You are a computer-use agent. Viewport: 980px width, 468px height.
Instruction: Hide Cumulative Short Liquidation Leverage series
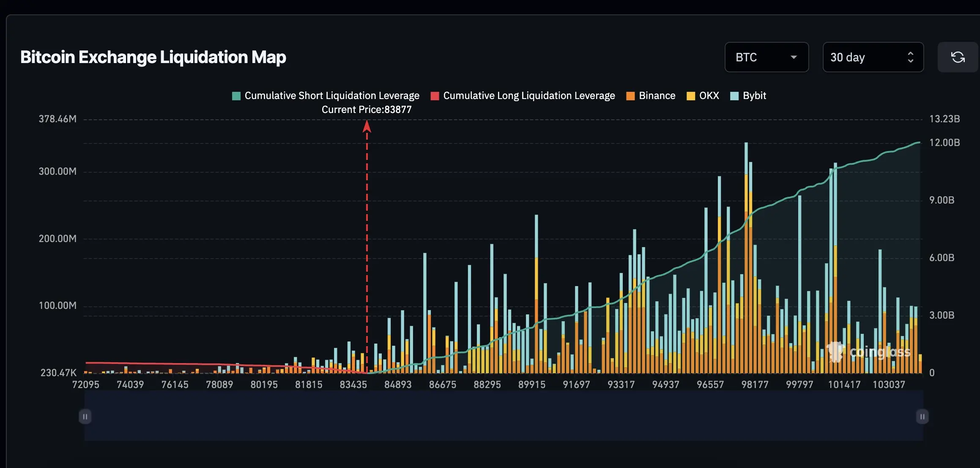pyautogui.click(x=332, y=96)
